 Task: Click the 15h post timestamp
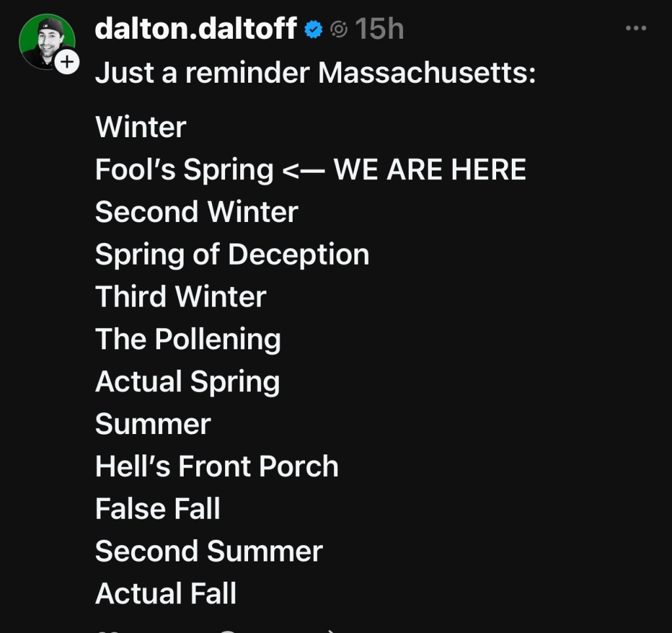(x=379, y=29)
